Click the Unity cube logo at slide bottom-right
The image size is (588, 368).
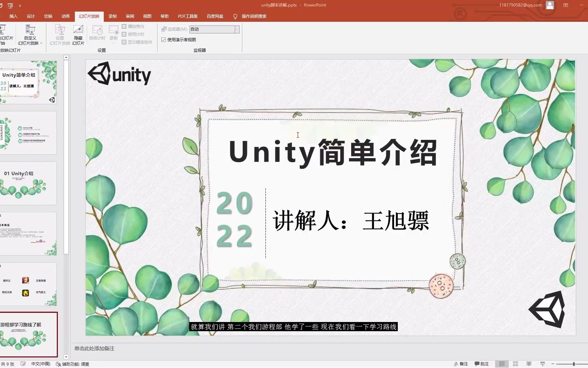click(x=547, y=309)
